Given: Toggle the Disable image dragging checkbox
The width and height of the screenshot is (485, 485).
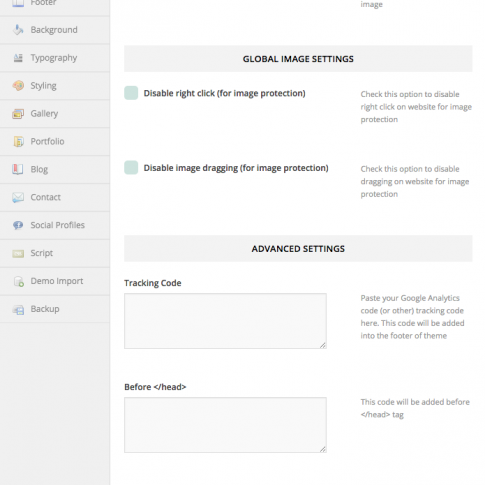Looking at the screenshot, I should point(131,168).
